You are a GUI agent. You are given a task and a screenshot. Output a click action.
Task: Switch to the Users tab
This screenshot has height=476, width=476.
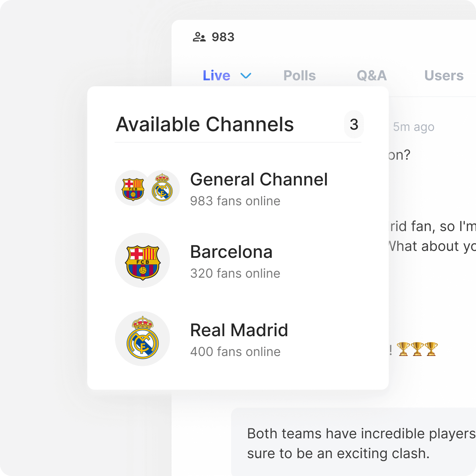[444, 76]
